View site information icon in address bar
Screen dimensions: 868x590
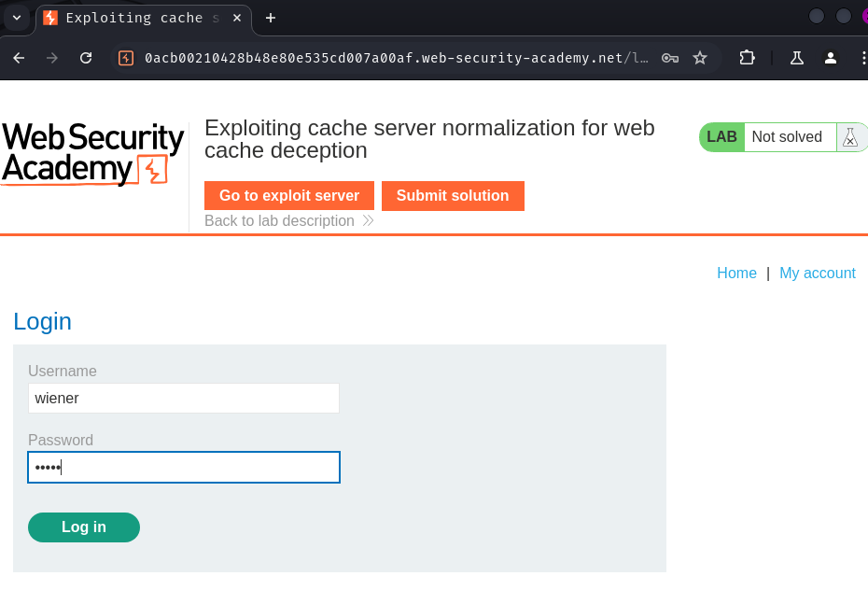point(126,58)
